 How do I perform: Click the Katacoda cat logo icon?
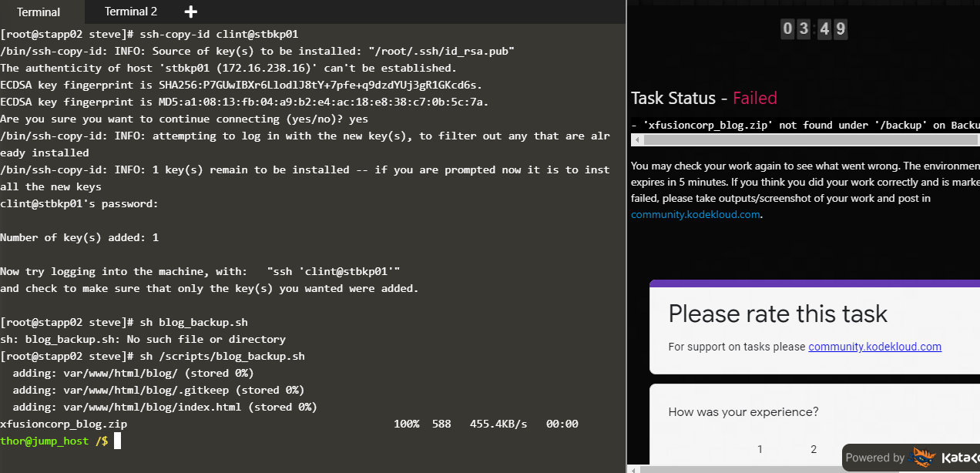pos(925,458)
